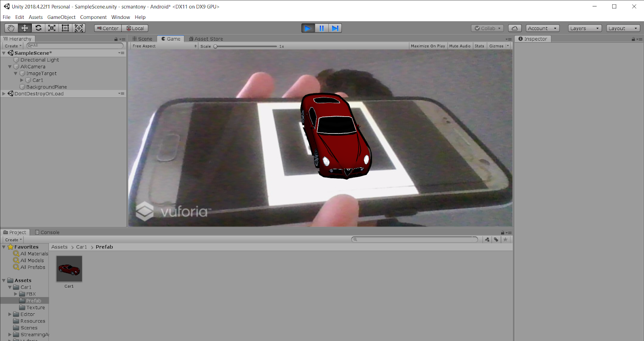Open Unity cloud services
644x341 pixels.
pyautogui.click(x=515, y=28)
